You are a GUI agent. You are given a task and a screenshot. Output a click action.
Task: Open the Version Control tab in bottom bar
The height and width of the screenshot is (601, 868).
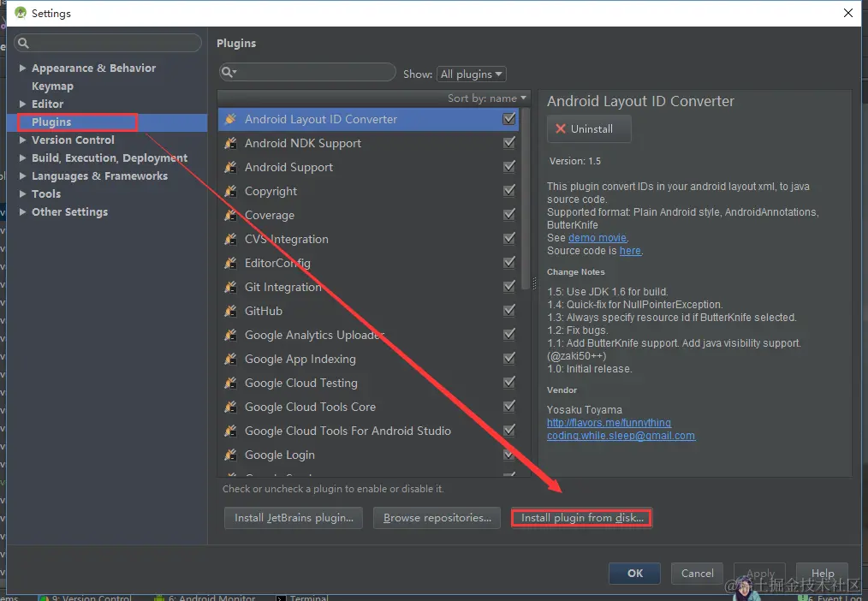click(x=86, y=598)
